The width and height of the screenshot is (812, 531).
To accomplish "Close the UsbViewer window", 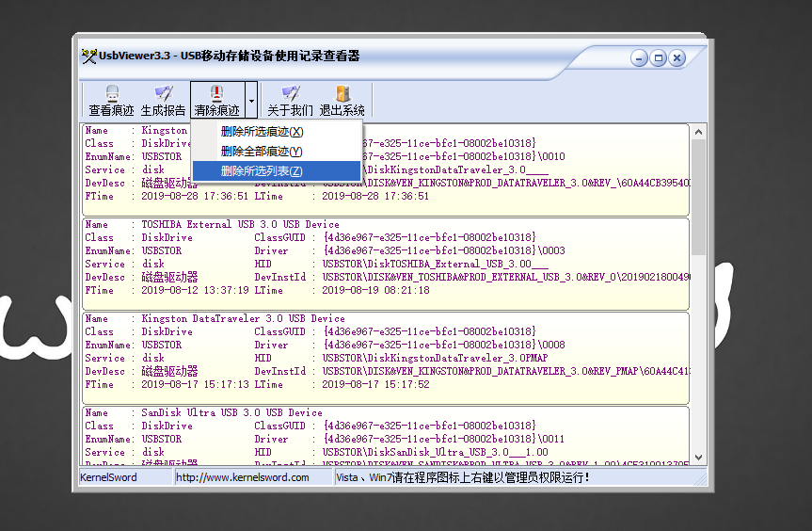I will pyautogui.click(x=677, y=58).
